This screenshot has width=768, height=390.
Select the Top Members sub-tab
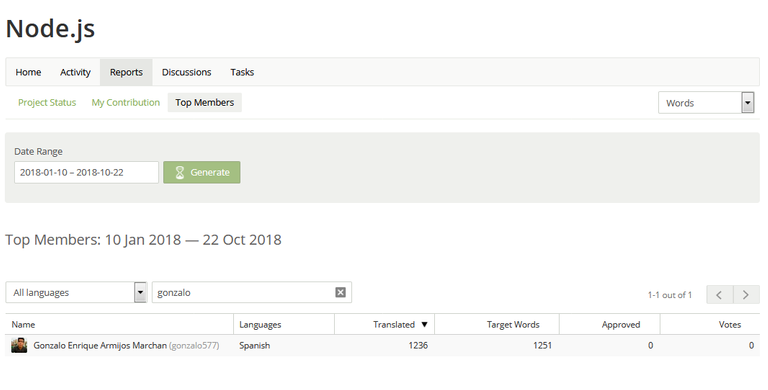pyautogui.click(x=205, y=102)
